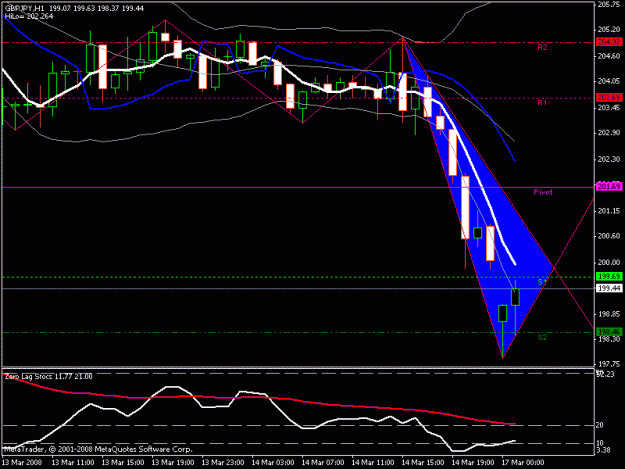Click the HiLo= 202.264 indicator label

(x=29, y=16)
